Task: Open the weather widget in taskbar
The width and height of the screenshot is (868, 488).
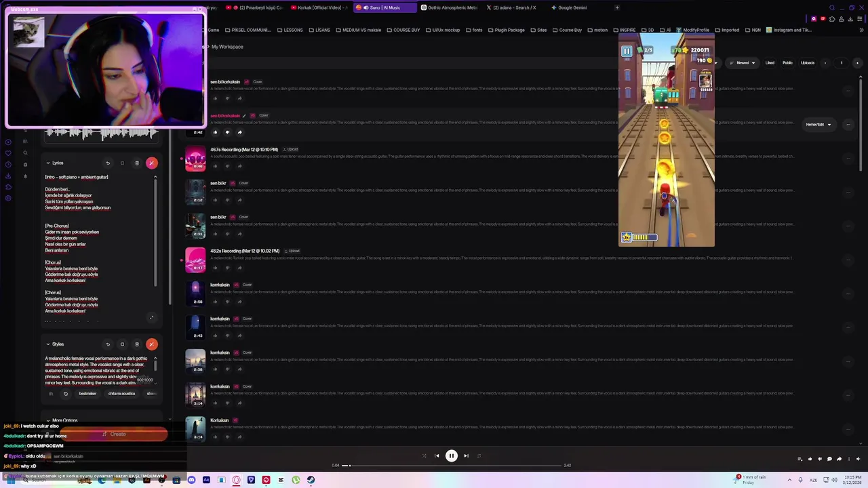Action: click(751, 479)
